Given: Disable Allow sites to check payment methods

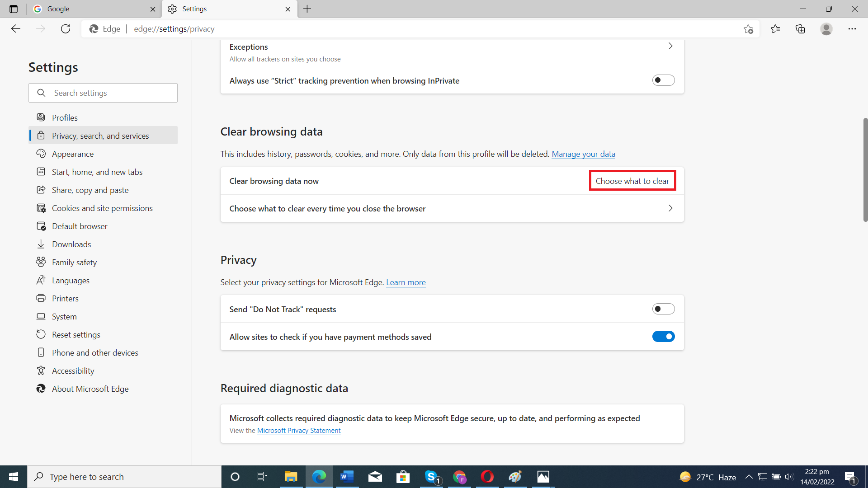Looking at the screenshot, I should [x=664, y=337].
